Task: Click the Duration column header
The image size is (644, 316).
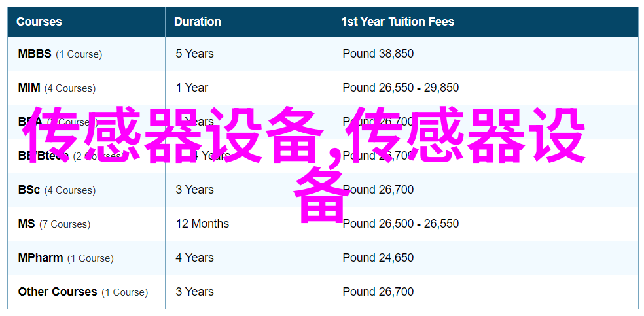Action: pos(197,22)
